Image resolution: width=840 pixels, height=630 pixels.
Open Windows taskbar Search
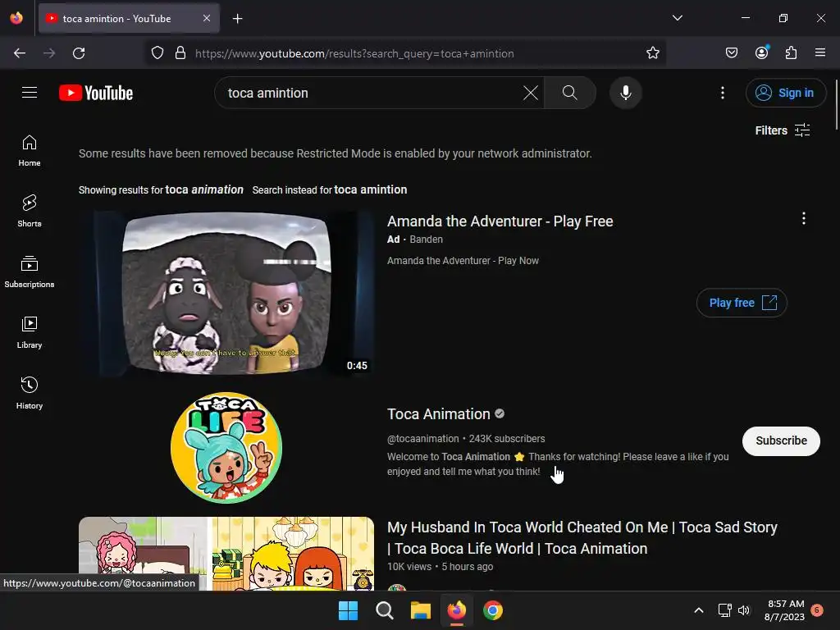(385, 610)
